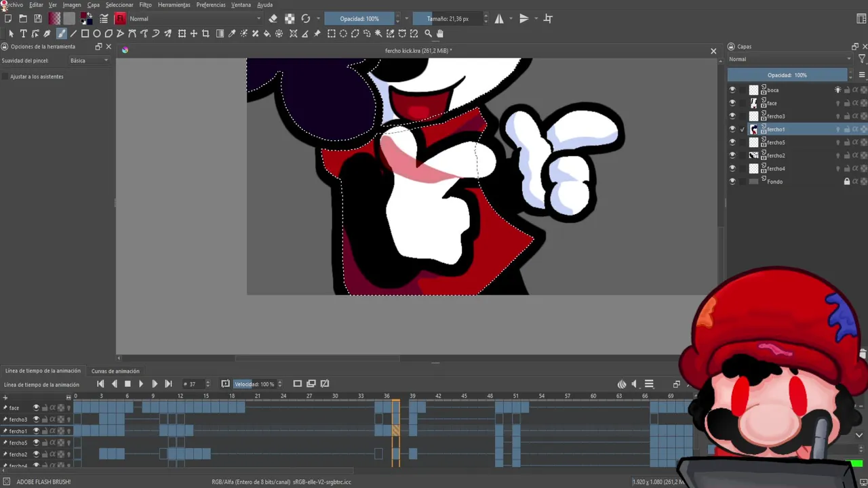Open 'Suavidad del pincel' Básica dropdown

coord(90,60)
